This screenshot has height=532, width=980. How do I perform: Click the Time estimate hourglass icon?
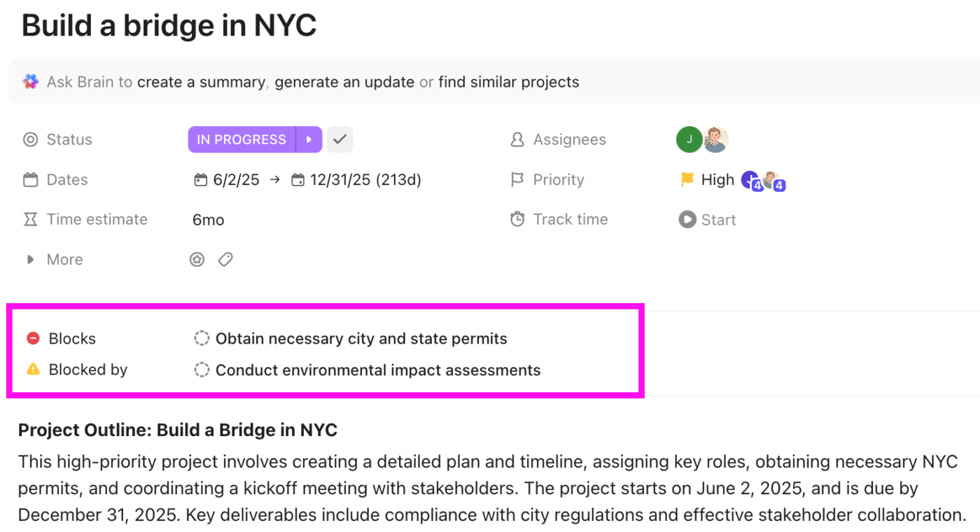(x=31, y=219)
